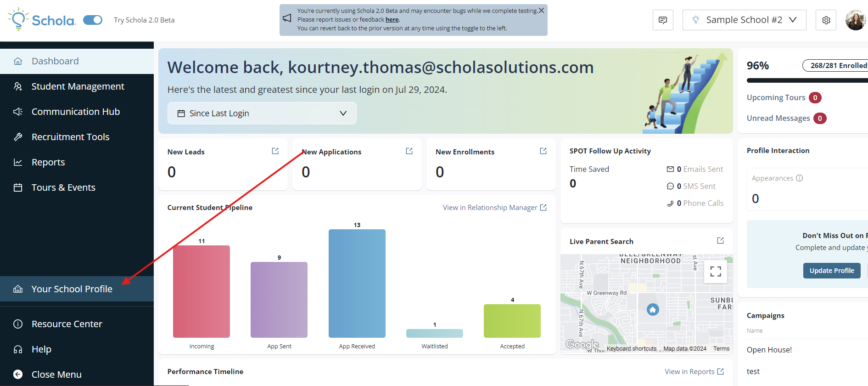Click the Incoming pipeline bar
This screenshot has height=386, width=868.
202,291
